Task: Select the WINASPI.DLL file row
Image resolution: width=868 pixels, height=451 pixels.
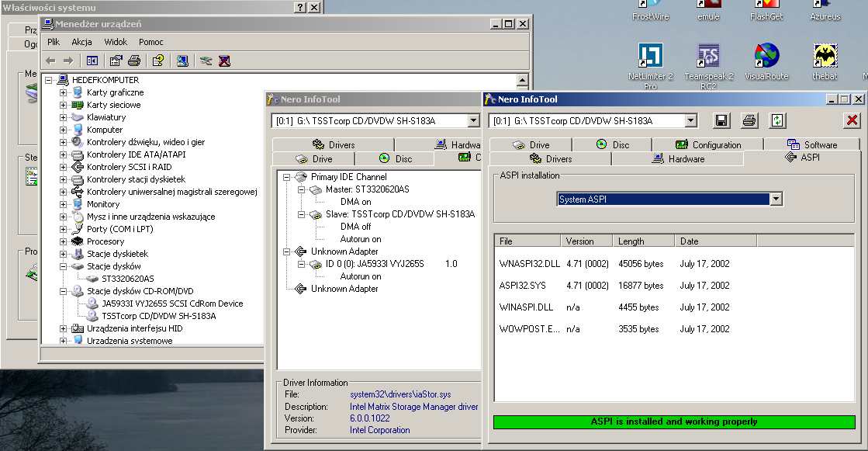Action: click(x=674, y=307)
